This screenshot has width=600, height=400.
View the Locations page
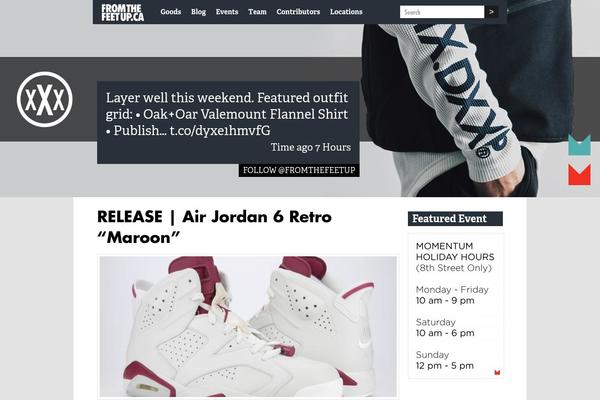click(x=346, y=12)
